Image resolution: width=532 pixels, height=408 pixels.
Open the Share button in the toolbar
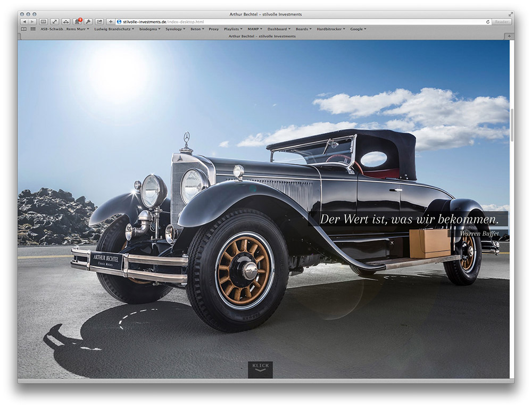[x=99, y=22]
